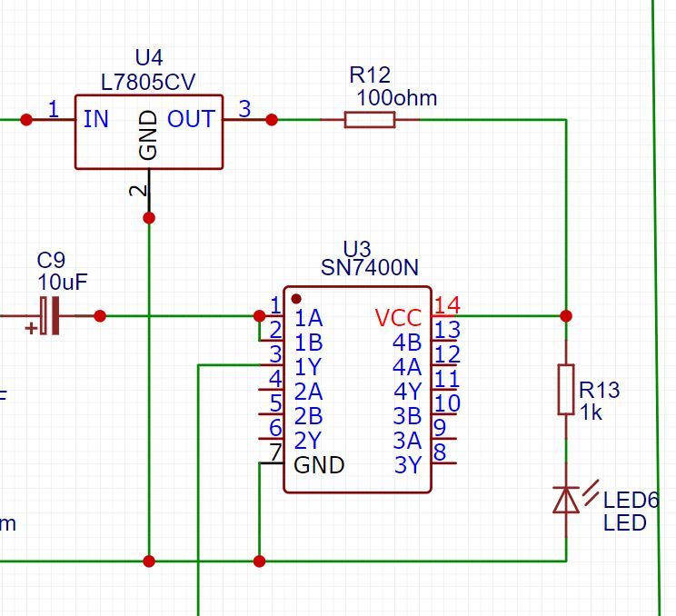676x616 pixels.
Task: Click the junction dot at U4 OUT pin 3
Action: point(272,120)
